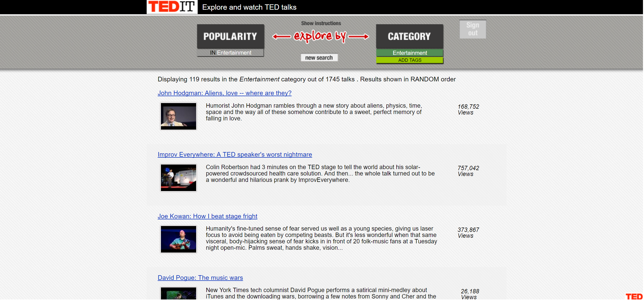Explore by CATEGORY button
This screenshot has width=644, height=301.
click(x=410, y=36)
